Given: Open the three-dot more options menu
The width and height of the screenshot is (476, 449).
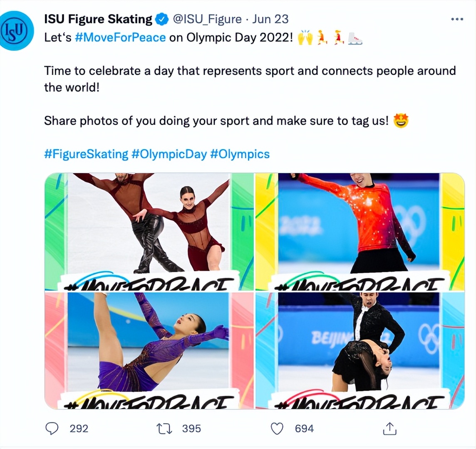Looking at the screenshot, I should click(x=457, y=20).
